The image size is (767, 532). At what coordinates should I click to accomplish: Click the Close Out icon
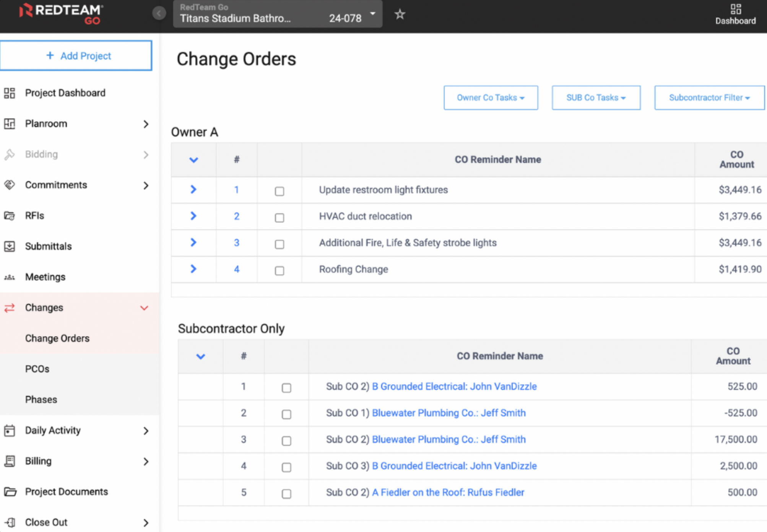coord(10,522)
